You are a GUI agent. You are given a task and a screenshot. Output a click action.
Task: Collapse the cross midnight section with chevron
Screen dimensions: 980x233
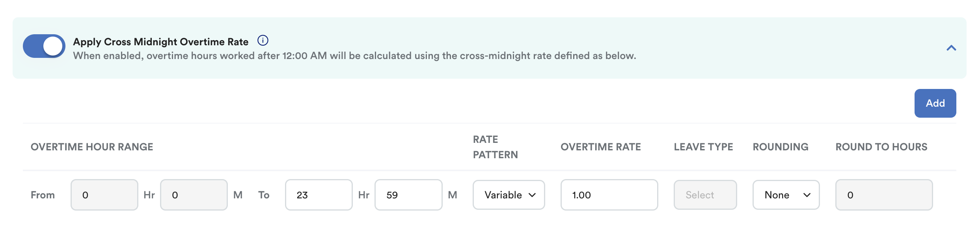coord(951,48)
